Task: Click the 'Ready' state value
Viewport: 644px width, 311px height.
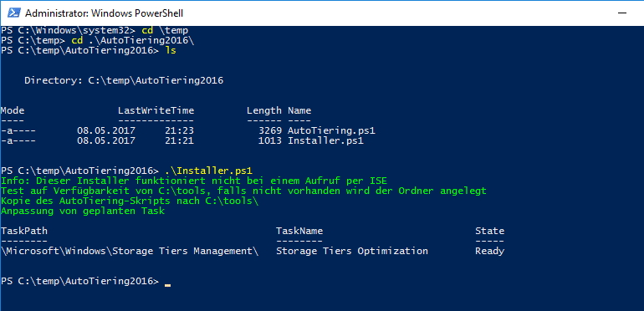Action: coord(489,251)
